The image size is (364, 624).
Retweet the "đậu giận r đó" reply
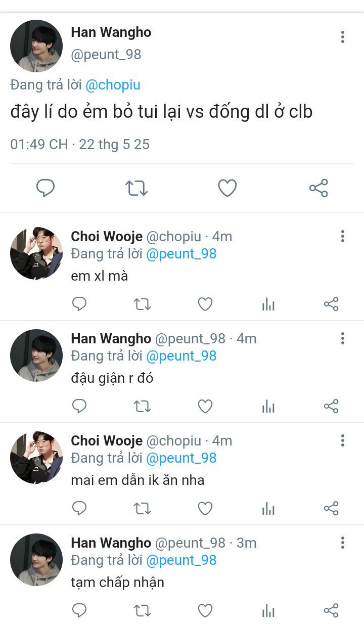click(x=142, y=406)
